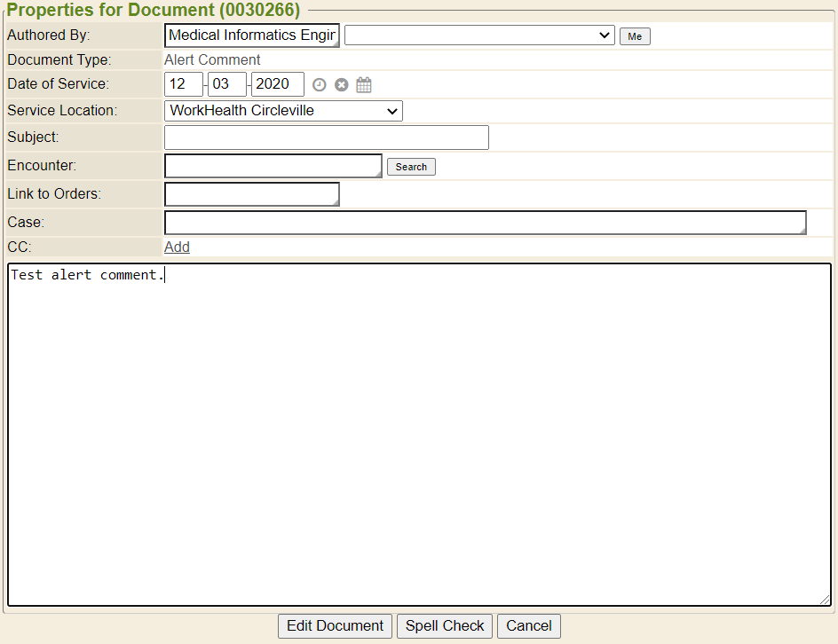Click the clock icon beside the date
This screenshot has width=838, height=644.
coord(320,85)
